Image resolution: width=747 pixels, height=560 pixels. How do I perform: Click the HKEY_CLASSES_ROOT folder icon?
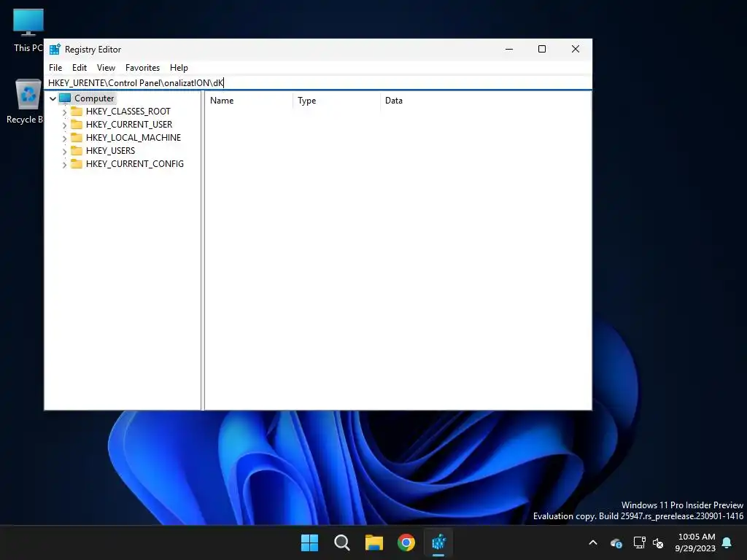pyautogui.click(x=76, y=112)
